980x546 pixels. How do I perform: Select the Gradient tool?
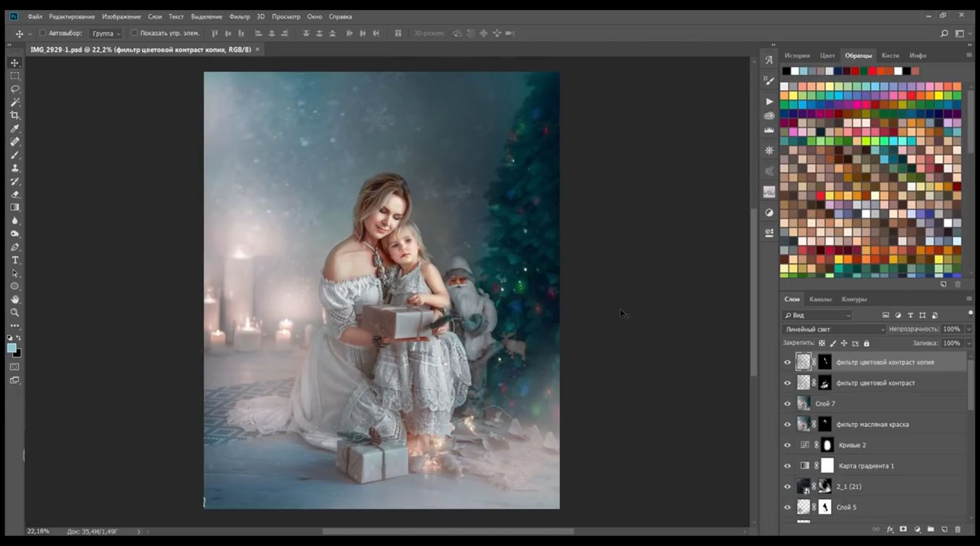coord(15,207)
